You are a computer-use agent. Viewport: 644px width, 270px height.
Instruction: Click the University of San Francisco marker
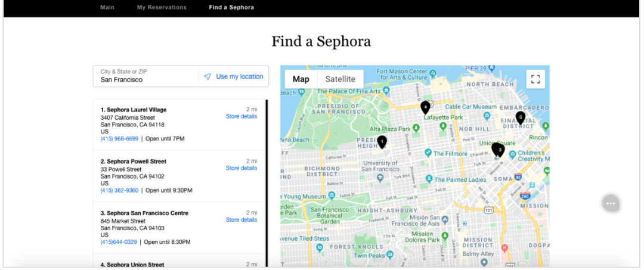tap(380, 178)
